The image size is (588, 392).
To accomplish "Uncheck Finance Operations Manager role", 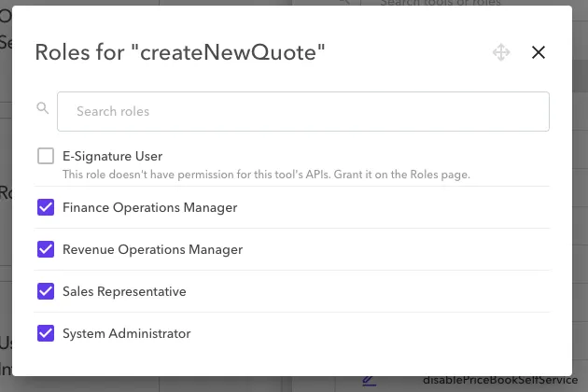I will (46, 207).
